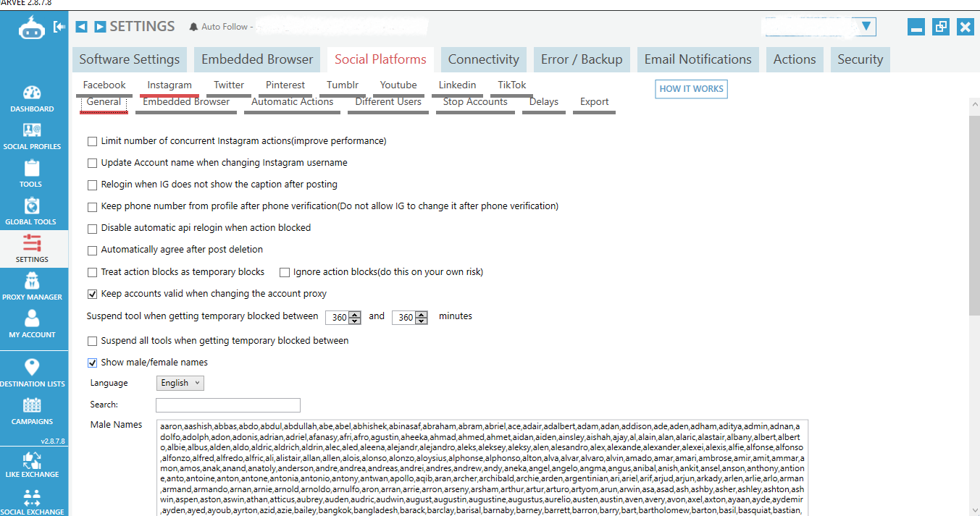This screenshot has height=516, width=980.
Task: Decrease the first suspend minutes value
Action: [355, 321]
